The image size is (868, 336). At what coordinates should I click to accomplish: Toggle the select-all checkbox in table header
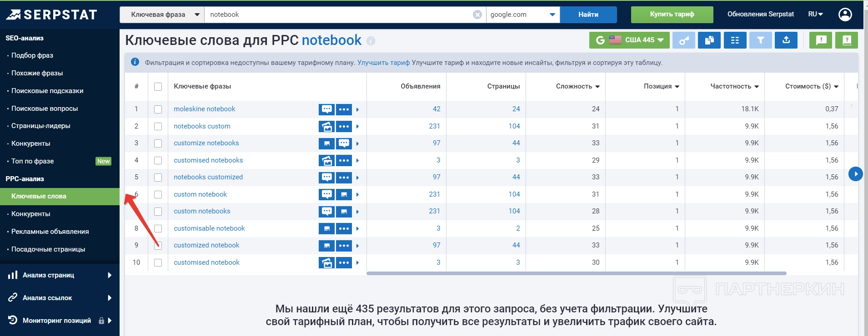pos(158,87)
